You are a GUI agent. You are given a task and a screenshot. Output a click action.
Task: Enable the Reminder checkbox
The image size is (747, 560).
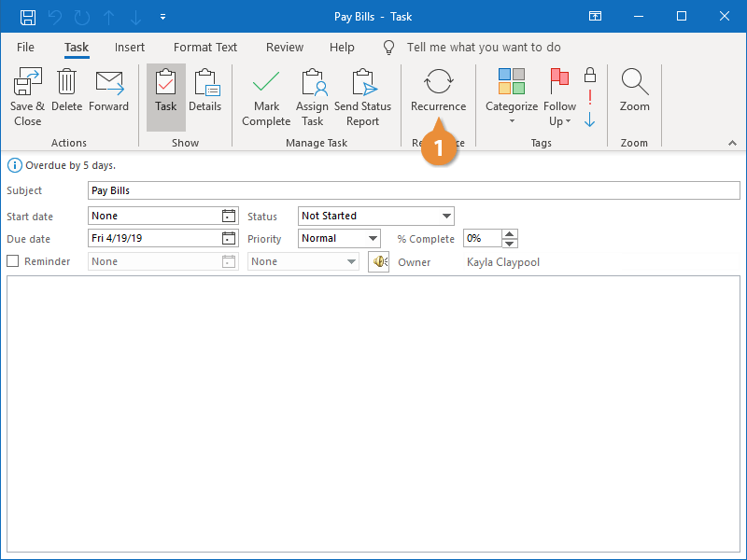click(x=13, y=261)
